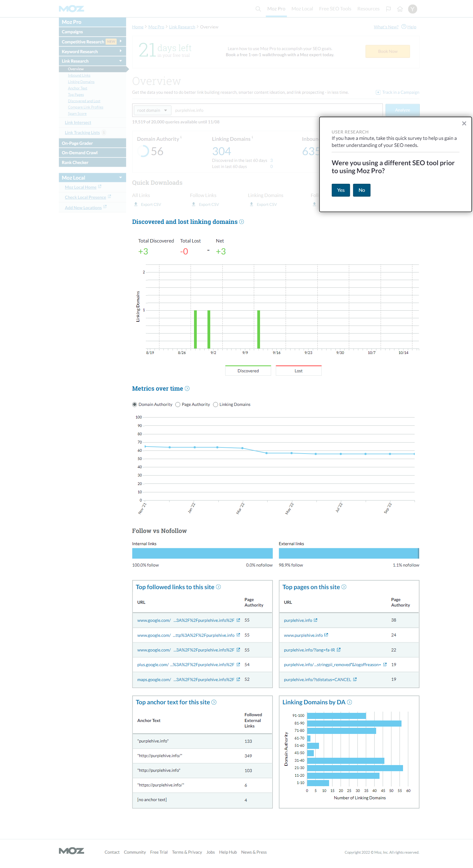Expand the Competitive Research sidebar section

[x=92, y=42]
